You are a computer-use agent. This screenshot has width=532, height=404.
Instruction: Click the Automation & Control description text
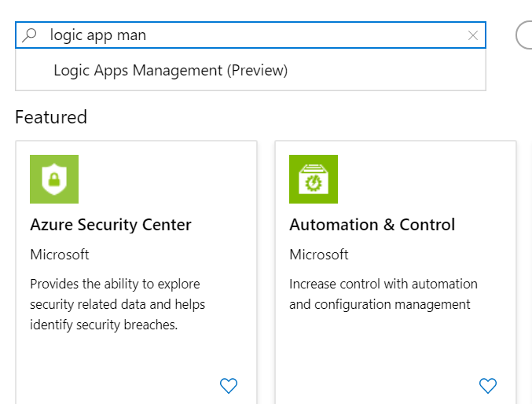383,294
